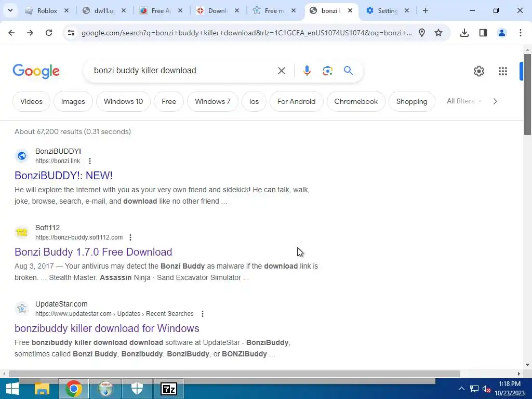
Task: Close the Roblox tab
Action: tap(66, 10)
